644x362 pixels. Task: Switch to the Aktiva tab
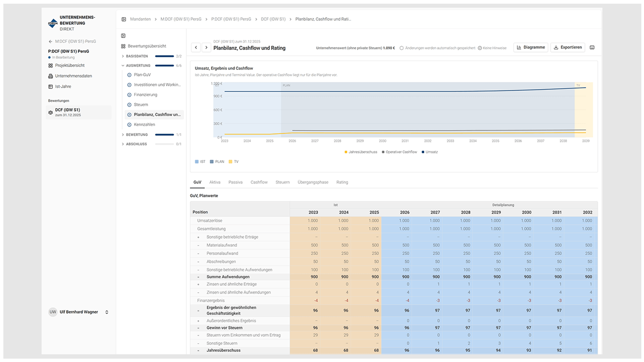click(x=215, y=182)
